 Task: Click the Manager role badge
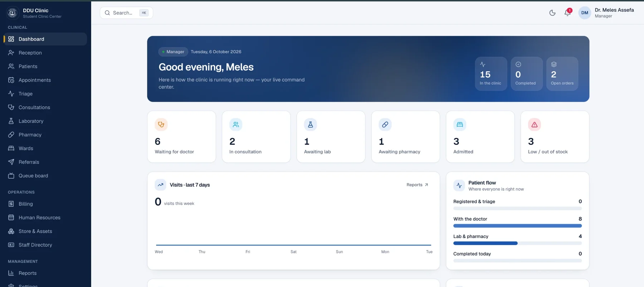click(173, 52)
